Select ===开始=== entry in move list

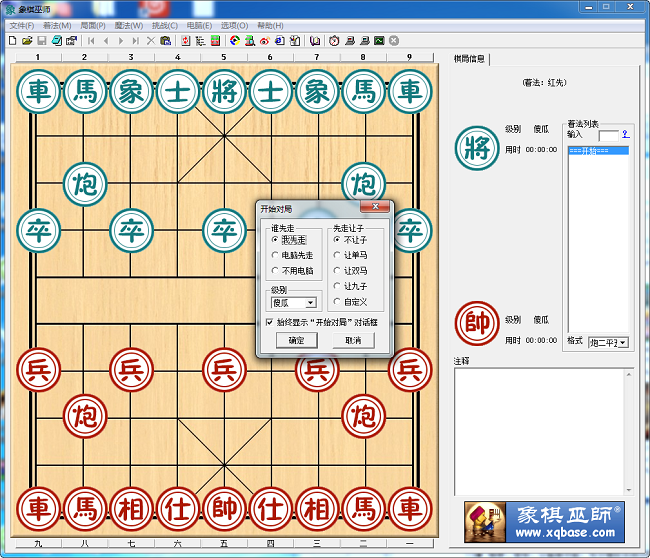pos(598,150)
